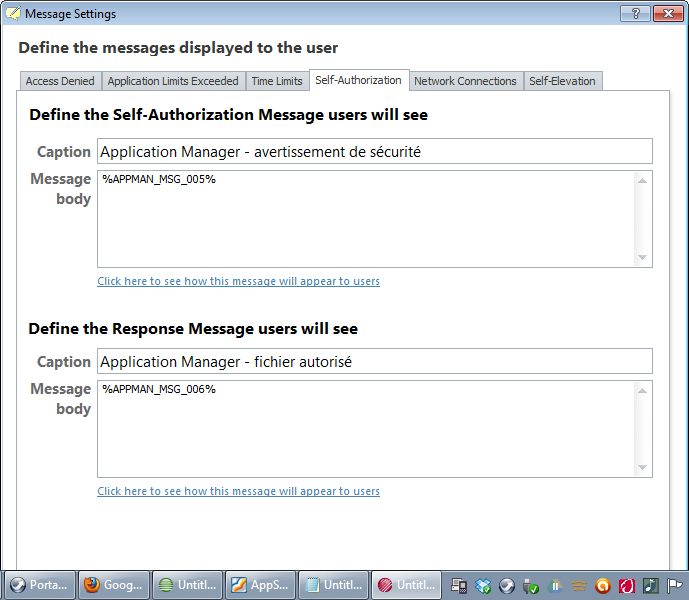This screenshot has height=600, width=689.
Task: Open the Untitl... window with red sphere icon
Action: point(406,585)
